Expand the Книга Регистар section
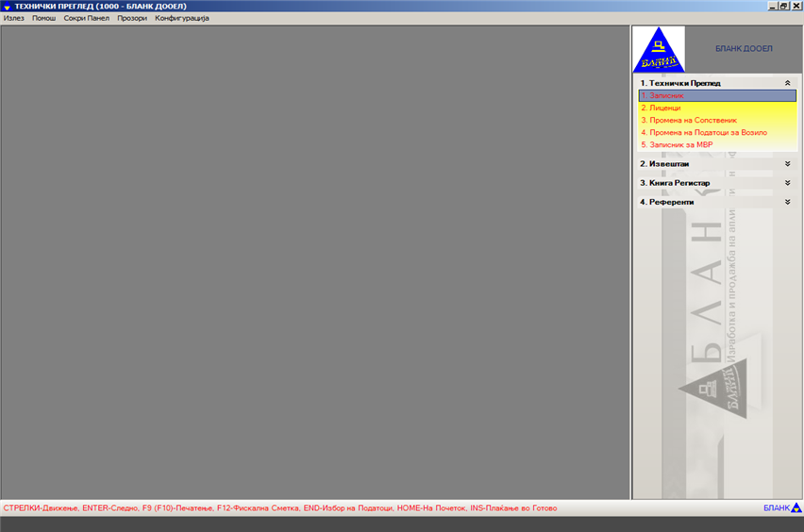The height and width of the screenshot is (532, 804). pos(787,182)
